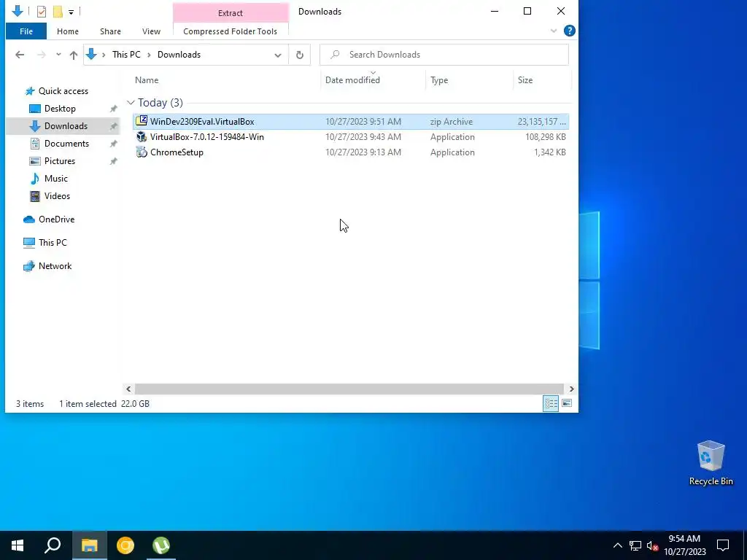Select the WinDev2309Eval.VirtualBox zip file
The image size is (747, 560).
351,122
